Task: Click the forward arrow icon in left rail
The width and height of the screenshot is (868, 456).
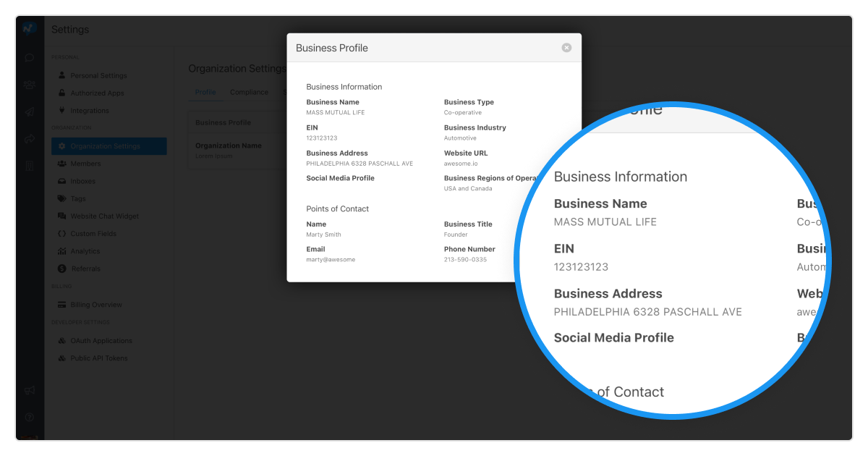Action: [x=30, y=138]
